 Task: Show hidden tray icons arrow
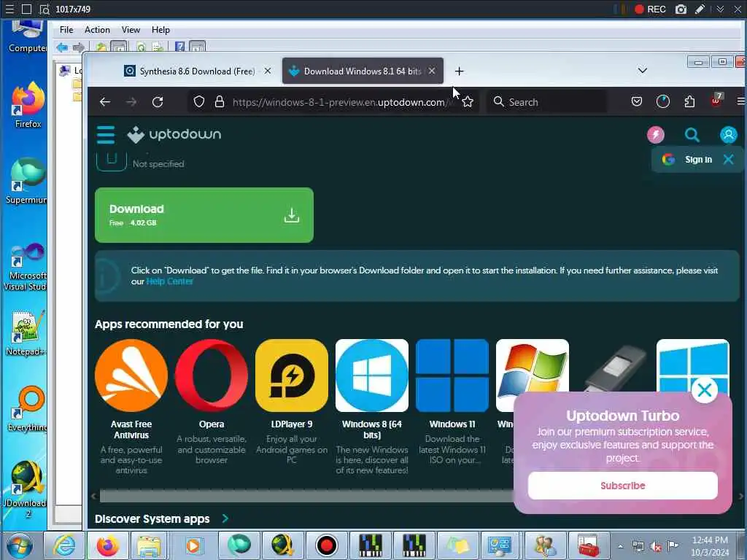tap(620, 547)
